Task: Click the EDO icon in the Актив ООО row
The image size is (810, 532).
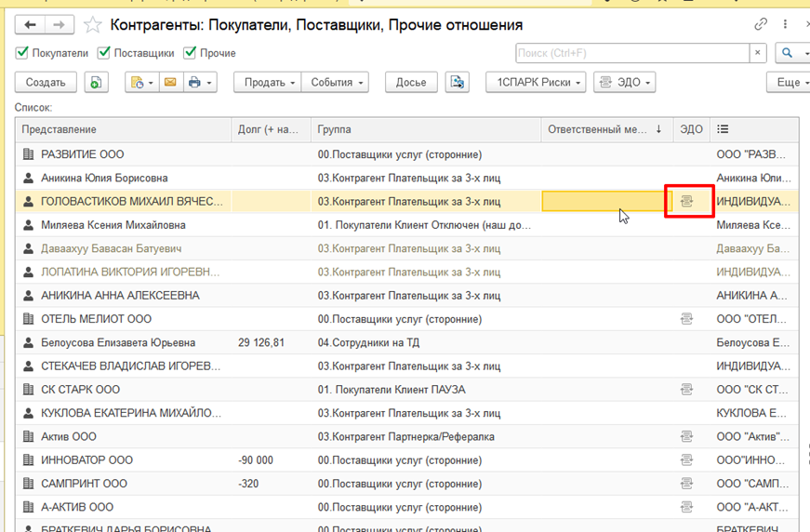Action: tap(686, 436)
